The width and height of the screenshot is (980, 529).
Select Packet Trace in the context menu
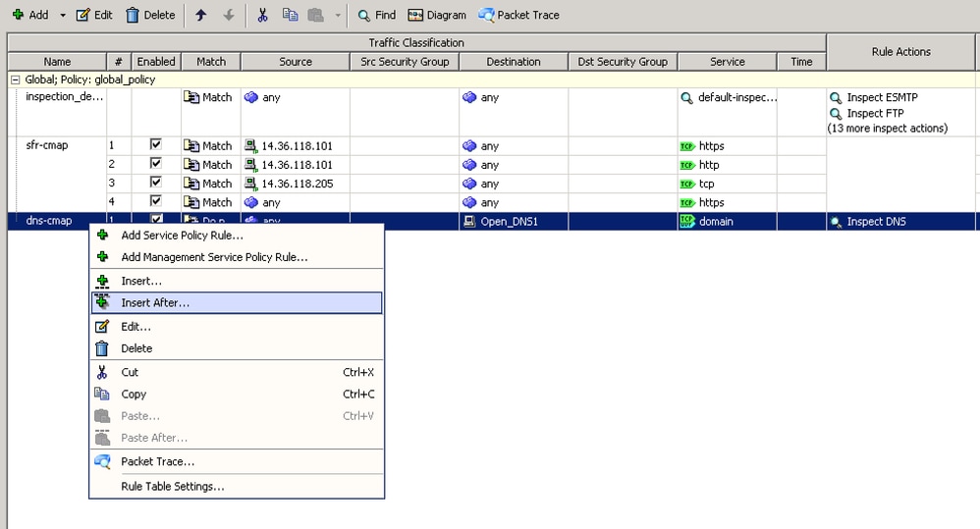[237, 461]
